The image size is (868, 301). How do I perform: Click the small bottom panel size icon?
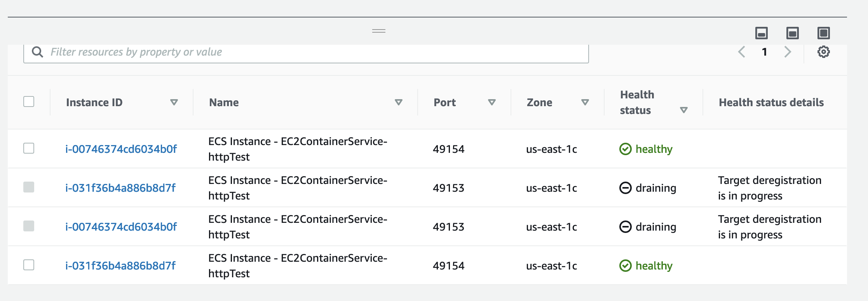(x=761, y=33)
